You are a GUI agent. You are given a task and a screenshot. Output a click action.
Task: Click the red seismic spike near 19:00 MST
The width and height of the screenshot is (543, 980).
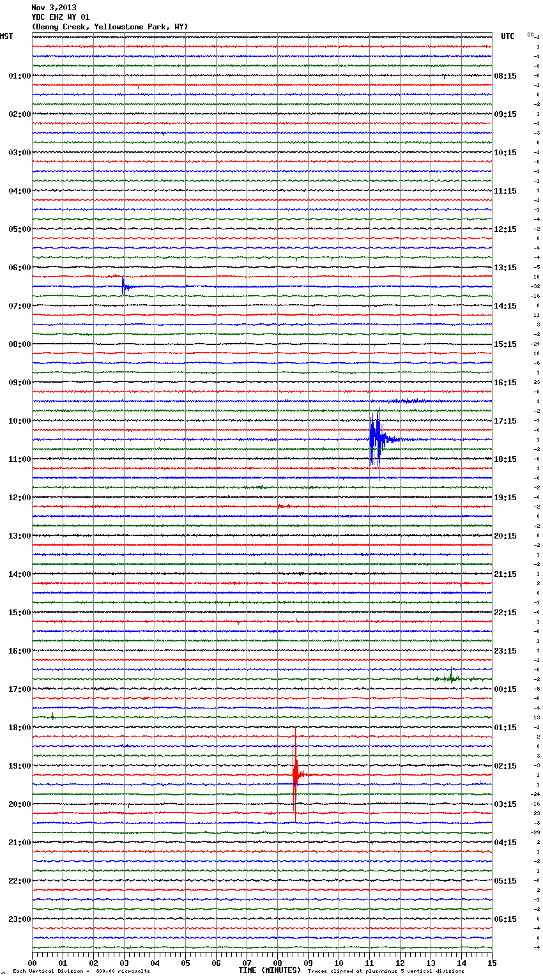(295, 774)
